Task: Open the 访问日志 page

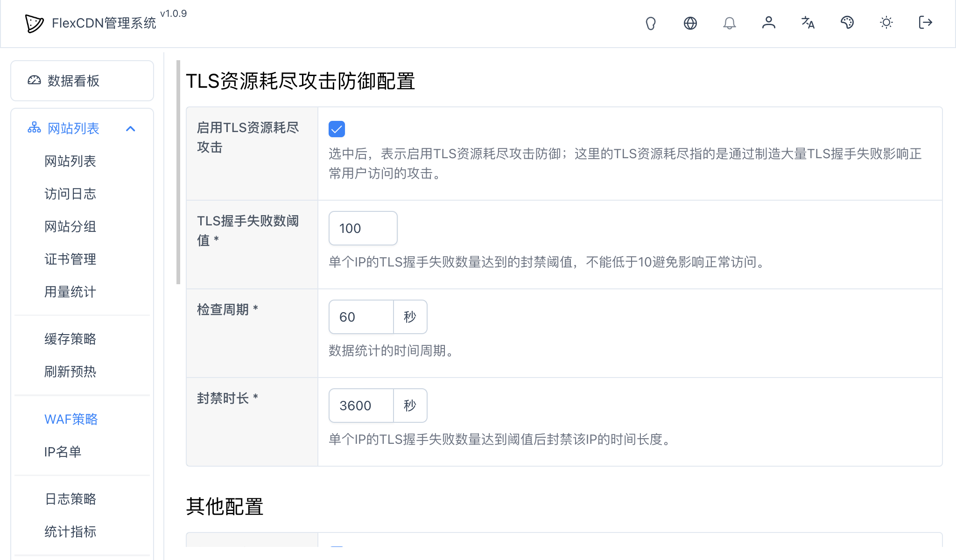Action: 70,194
